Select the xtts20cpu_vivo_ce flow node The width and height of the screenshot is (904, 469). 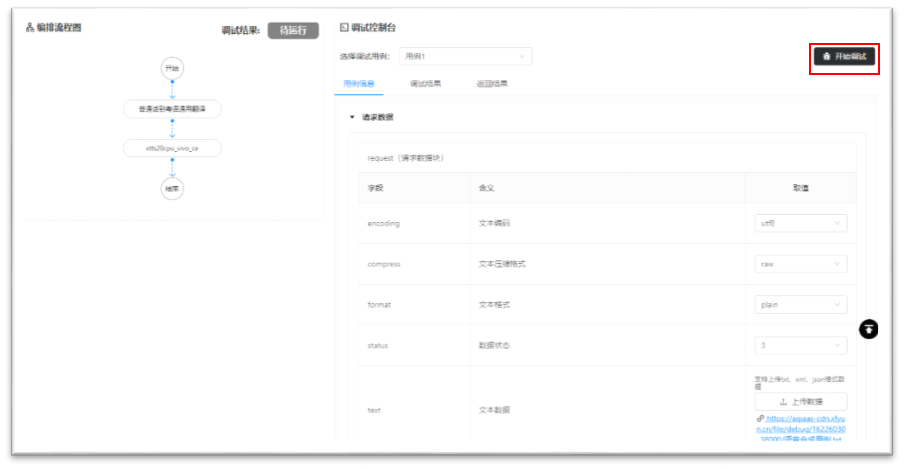(x=172, y=148)
